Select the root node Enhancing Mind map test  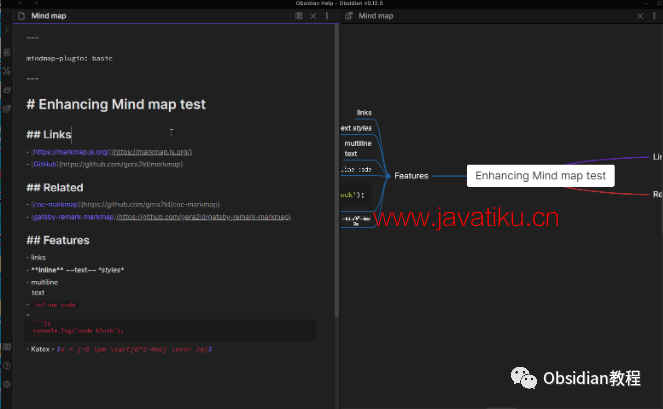tap(540, 176)
